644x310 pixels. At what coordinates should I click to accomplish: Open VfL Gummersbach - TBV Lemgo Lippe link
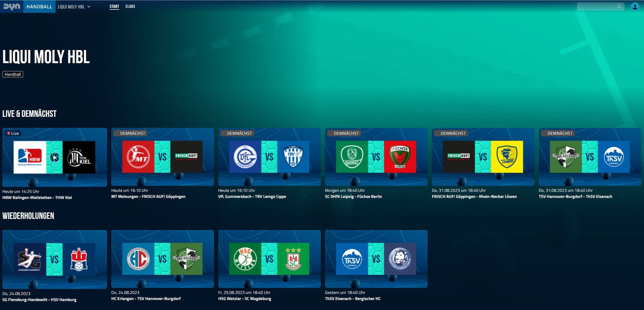[252, 196]
